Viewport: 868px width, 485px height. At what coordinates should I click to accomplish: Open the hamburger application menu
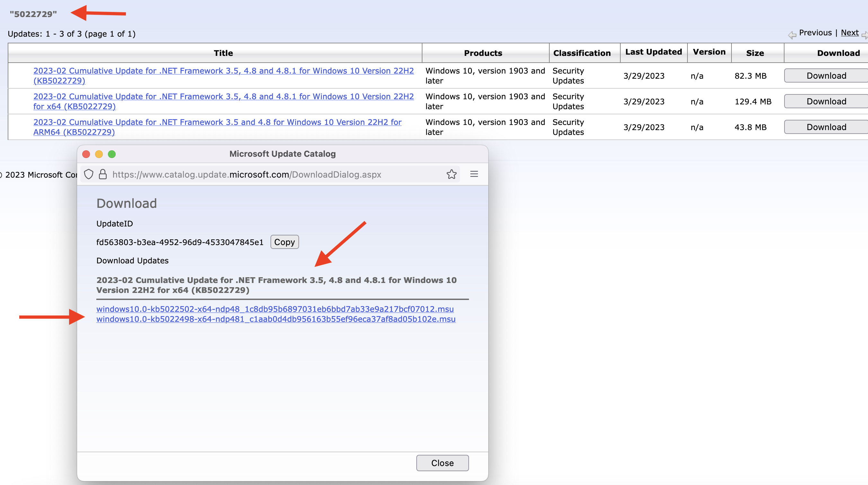coord(474,174)
